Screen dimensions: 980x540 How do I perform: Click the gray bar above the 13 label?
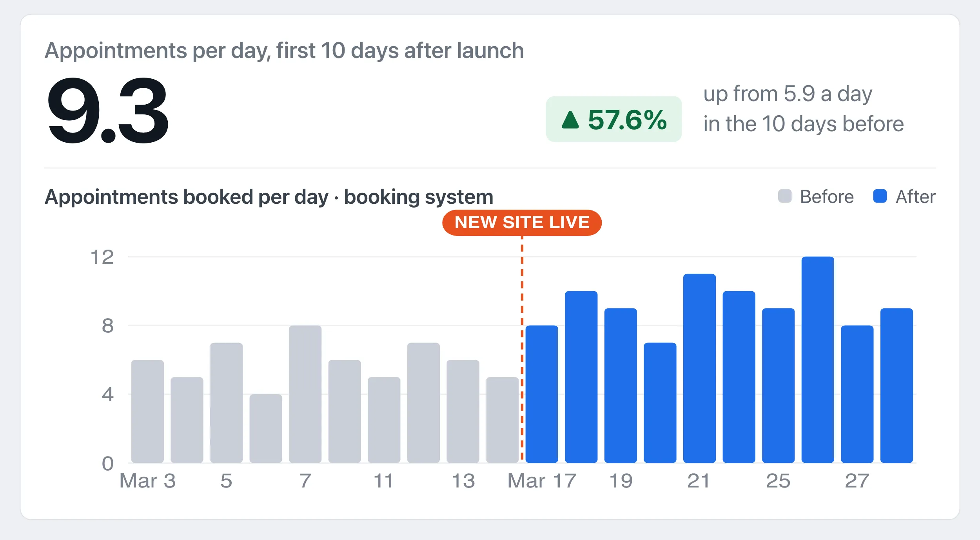[x=463, y=411]
